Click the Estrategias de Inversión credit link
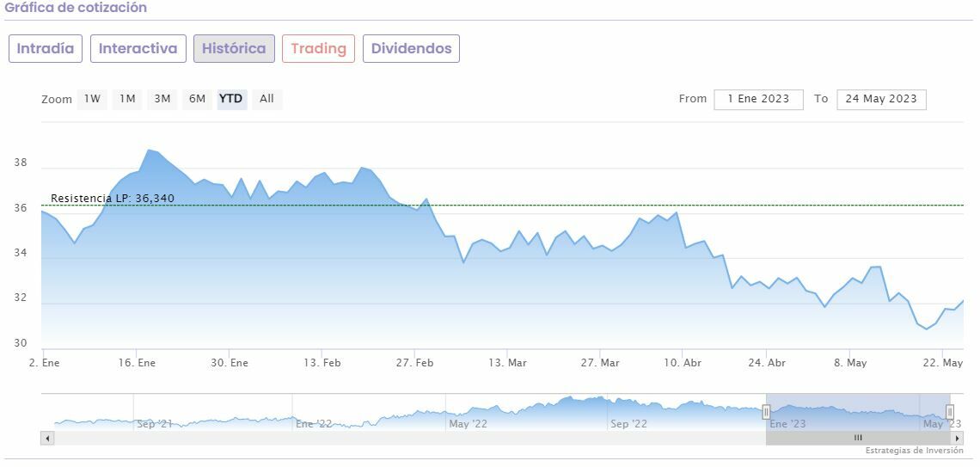 [914, 451]
